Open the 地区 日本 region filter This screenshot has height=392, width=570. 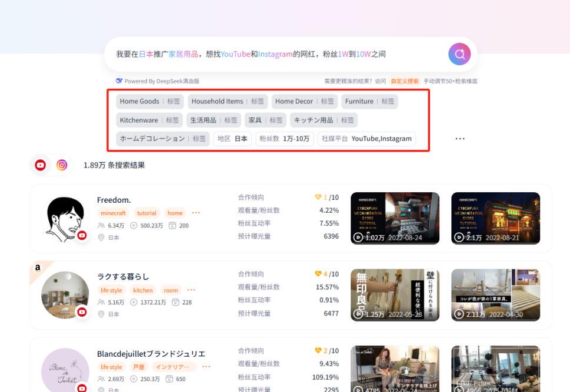coord(232,139)
